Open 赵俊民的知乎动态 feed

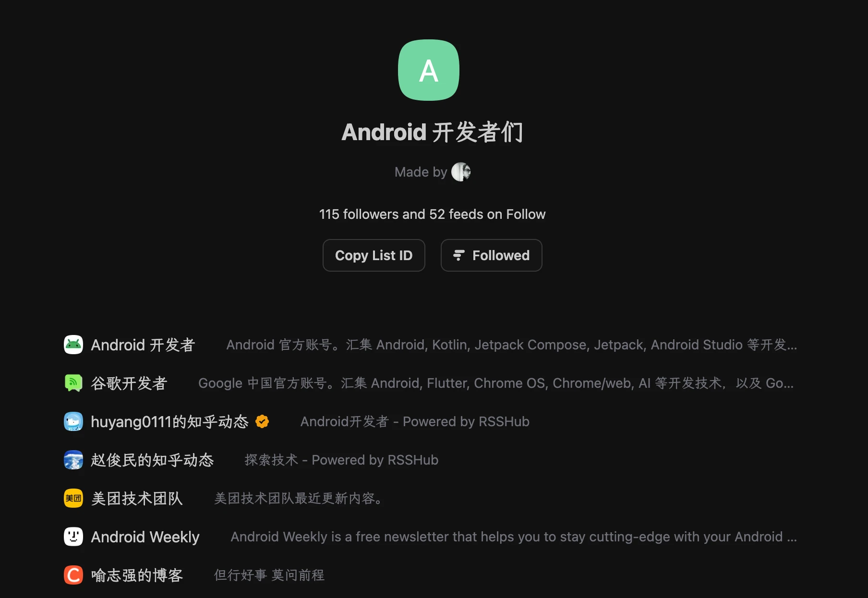[152, 460]
